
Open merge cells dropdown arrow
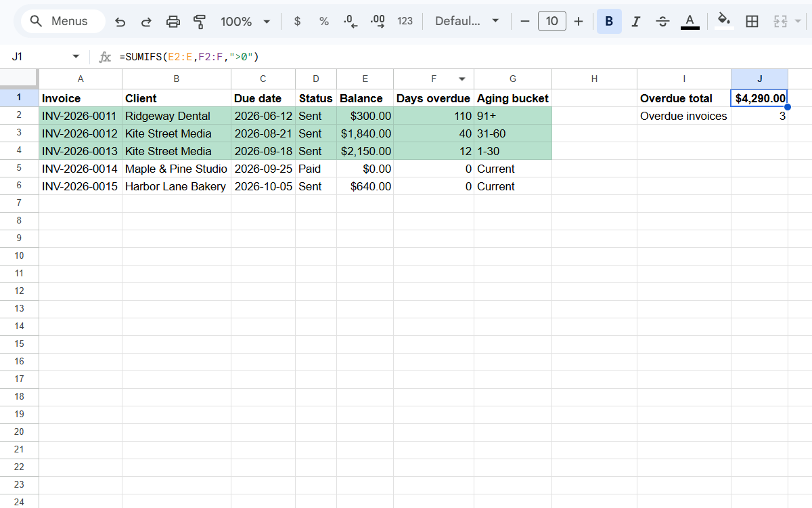click(x=798, y=22)
